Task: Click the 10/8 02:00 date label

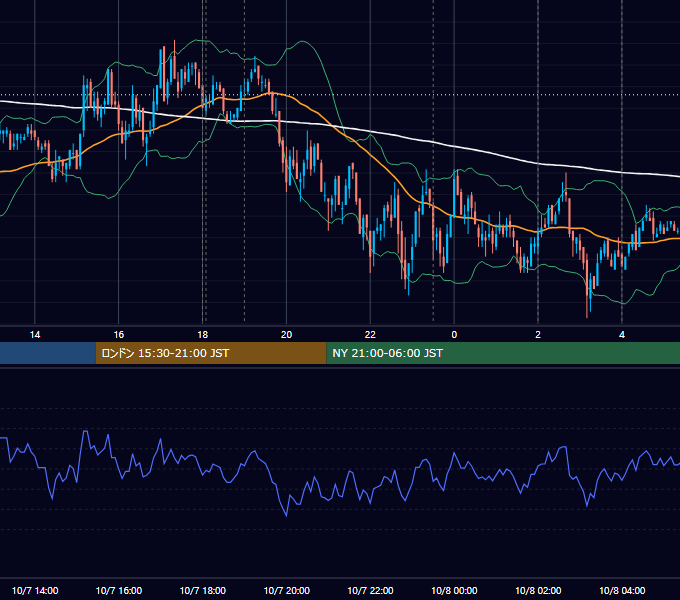Action: 538,590
